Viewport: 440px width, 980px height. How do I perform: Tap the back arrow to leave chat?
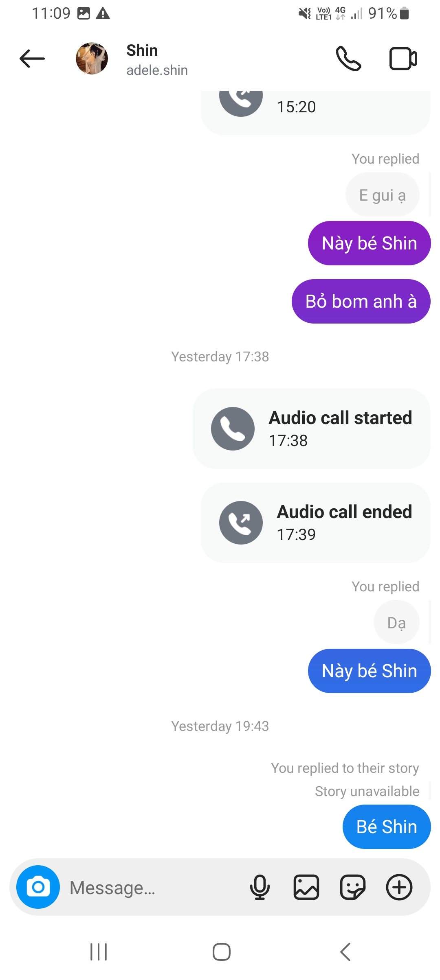click(32, 59)
